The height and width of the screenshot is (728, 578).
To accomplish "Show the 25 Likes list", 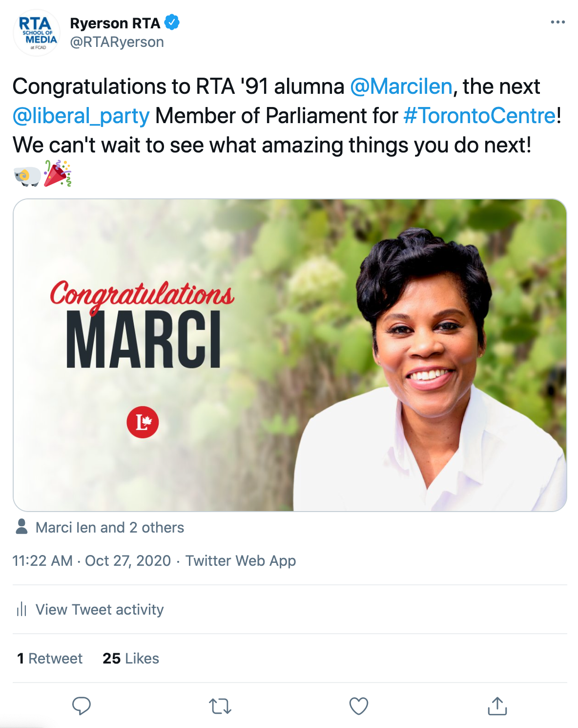I will coord(131,659).
